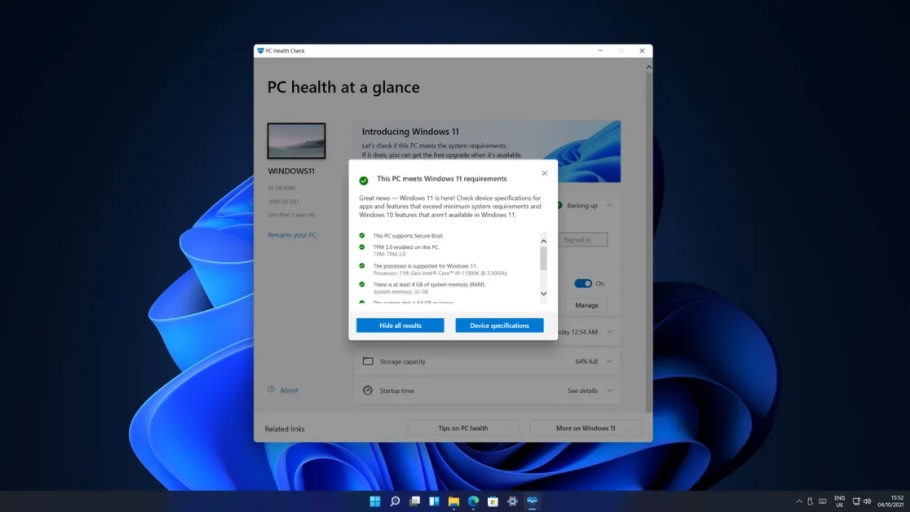Open Device specifications from the dialog
The image size is (910, 512).
coord(499,325)
